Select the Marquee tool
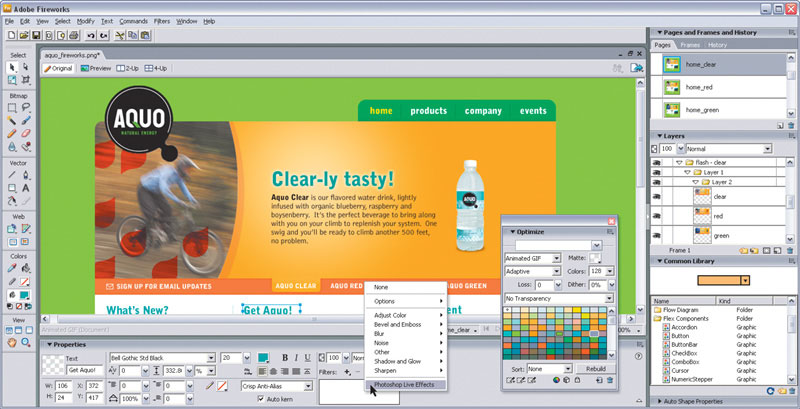The width and height of the screenshot is (800, 409). pyautogui.click(x=12, y=107)
